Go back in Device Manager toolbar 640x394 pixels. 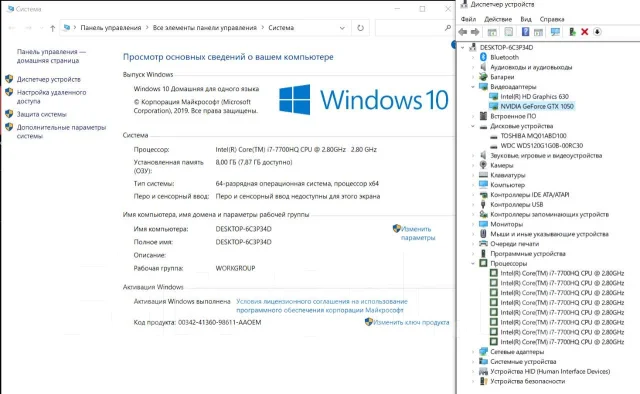(462, 32)
